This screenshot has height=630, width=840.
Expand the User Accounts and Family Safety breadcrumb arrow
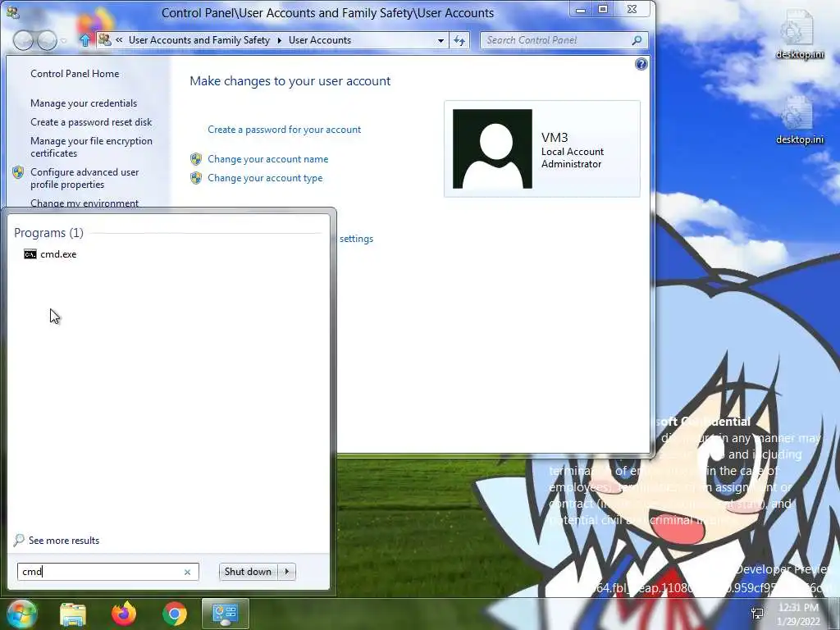coord(279,40)
